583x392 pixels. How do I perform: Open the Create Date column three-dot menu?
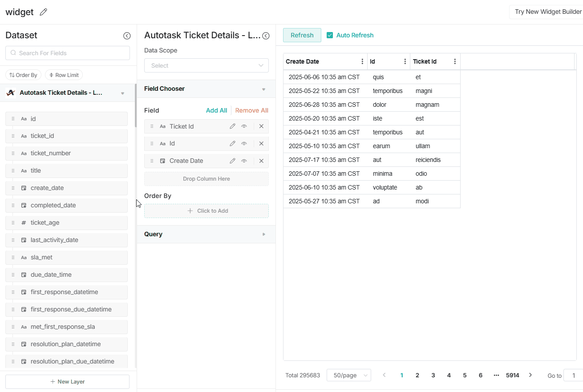tap(362, 62)
